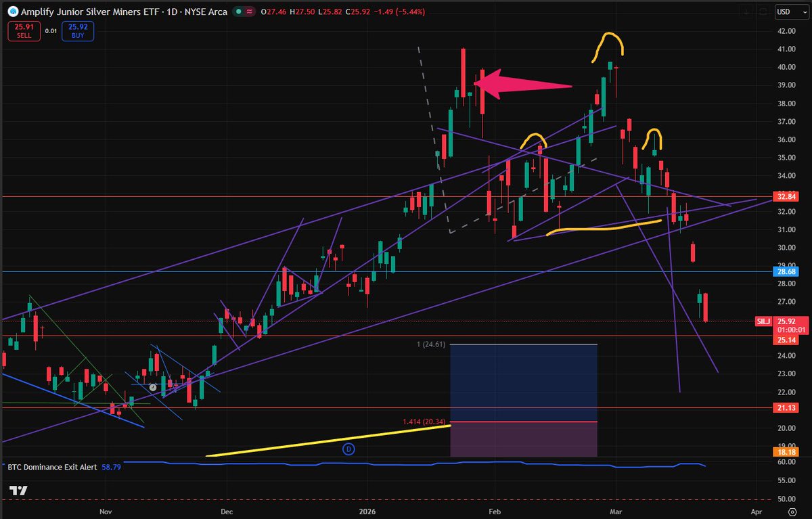Viewport: 812px width, 519px height.
Task: Click the 42.00 price axis value
Action: 786,31
